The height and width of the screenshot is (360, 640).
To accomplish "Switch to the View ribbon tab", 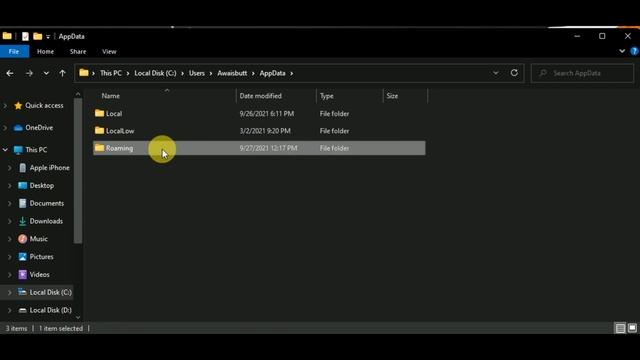I will (109, 52).
